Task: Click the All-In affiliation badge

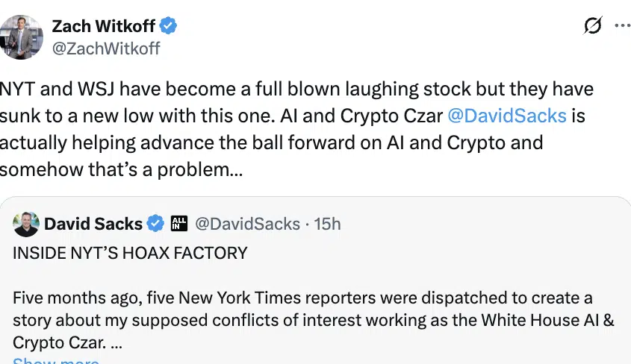Action: [178, 223]
